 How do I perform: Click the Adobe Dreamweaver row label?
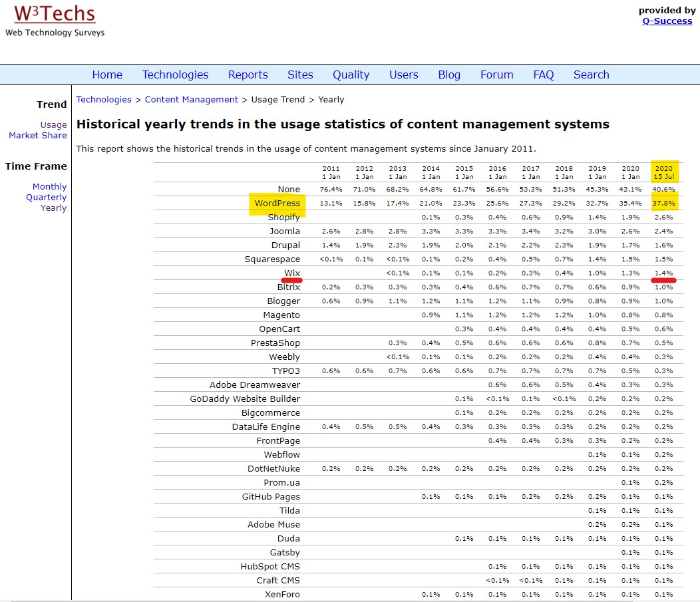click(x=255, y=384)
